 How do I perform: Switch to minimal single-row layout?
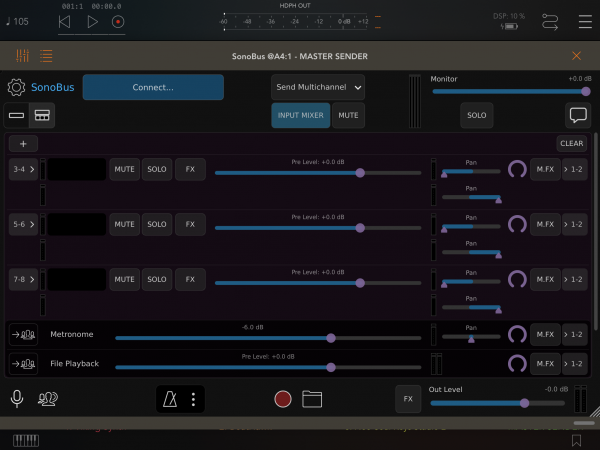(x=16, y=115)
